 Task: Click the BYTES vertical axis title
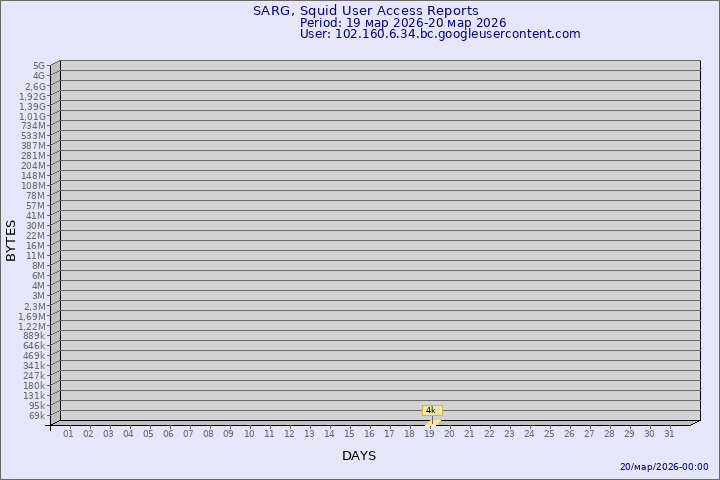tap(11, 241)
